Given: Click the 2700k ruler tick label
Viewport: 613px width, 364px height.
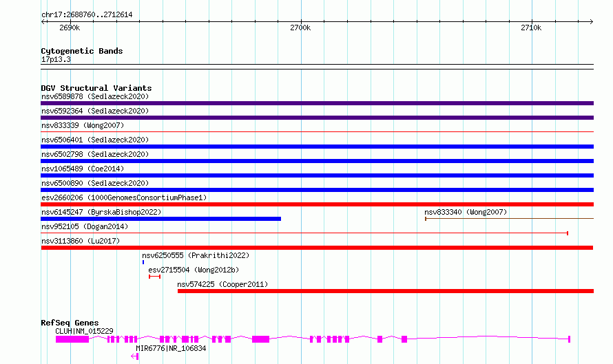Looking at the screenshot, I should [300, 28].
